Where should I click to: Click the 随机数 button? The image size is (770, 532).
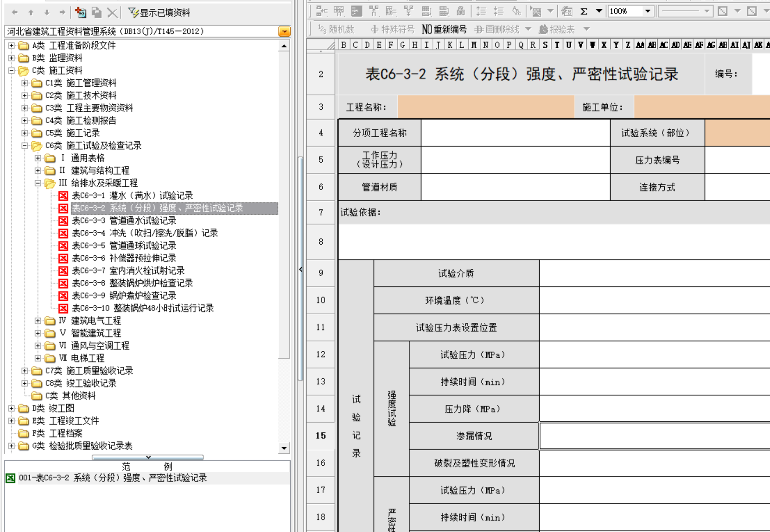coord(336,29)
